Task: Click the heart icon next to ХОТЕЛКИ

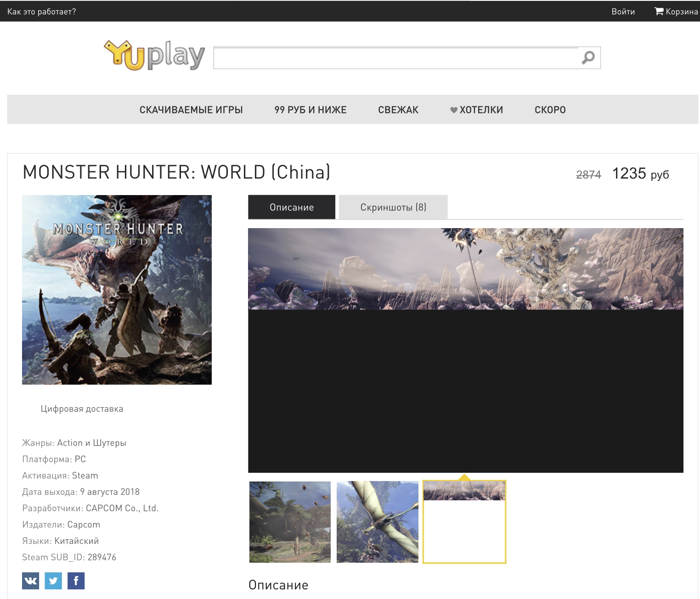Action: [x=454, y=110]
